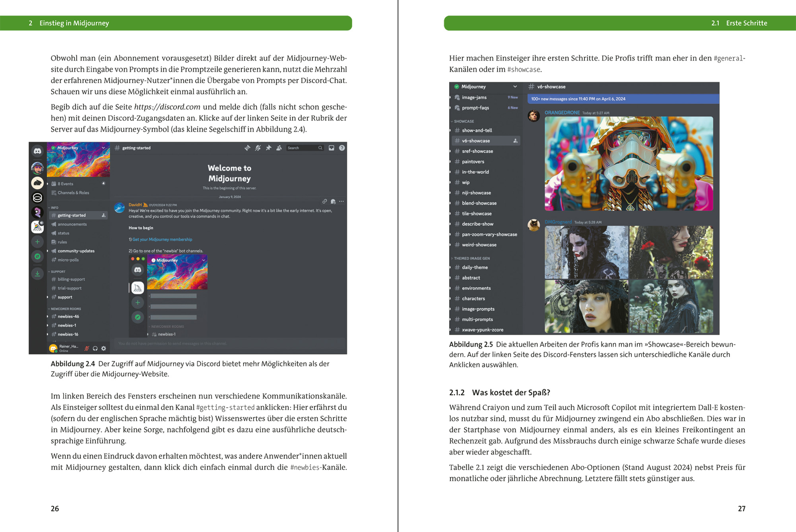Image resolution: width=796 pixels, height=532 pixels.
Task: Select the sunglasses-man avatar server icon
Action: click(x=37, y=167)
